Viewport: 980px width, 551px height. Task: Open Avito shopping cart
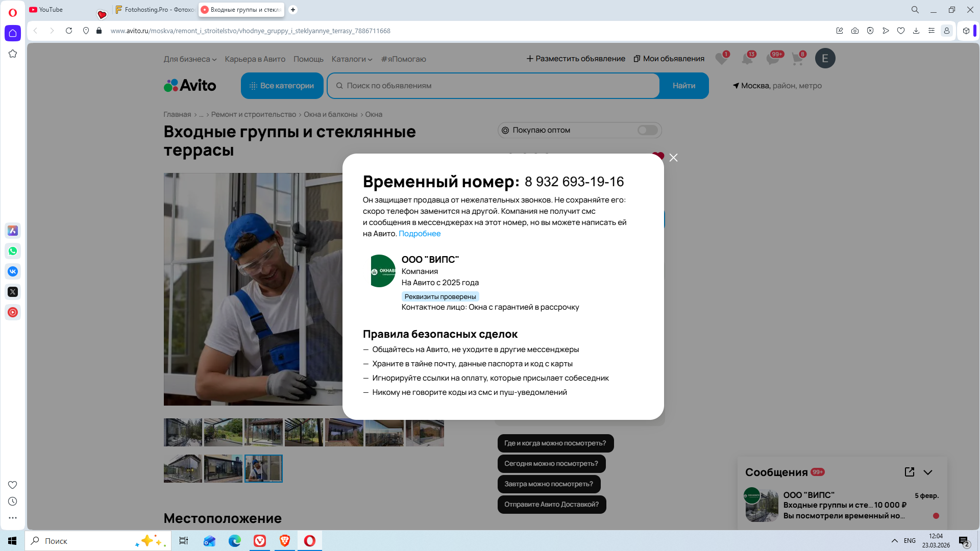click(x=797, y=59)
